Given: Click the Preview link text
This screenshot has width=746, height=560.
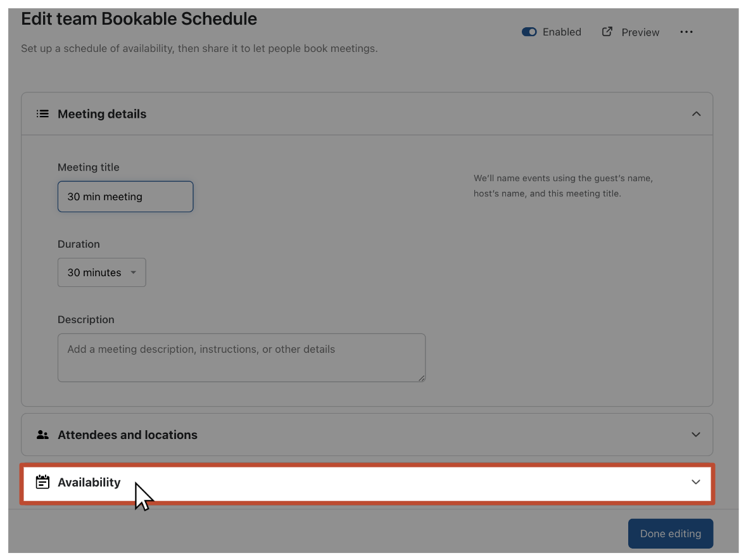Looking at the screenshot, I should [x=640, y=32].
